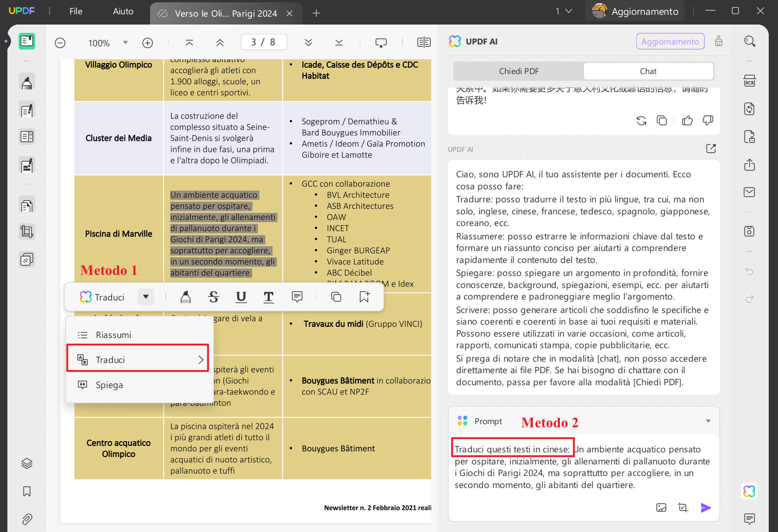Screen dimensions: 778x532
Task: Capture a screenshot crop for the prompt
Action: click(x=683, y=508)
